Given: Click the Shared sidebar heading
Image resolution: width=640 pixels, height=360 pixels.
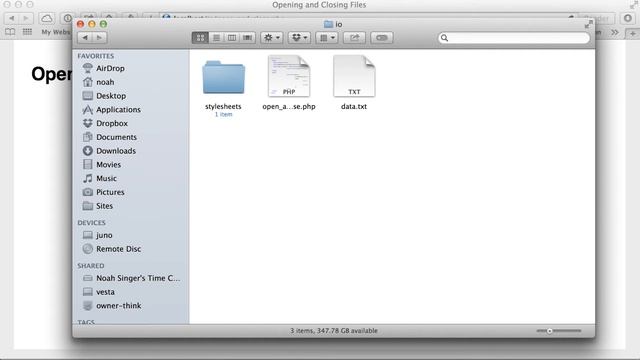Looking at the screenshot, I should click(91, 266).
